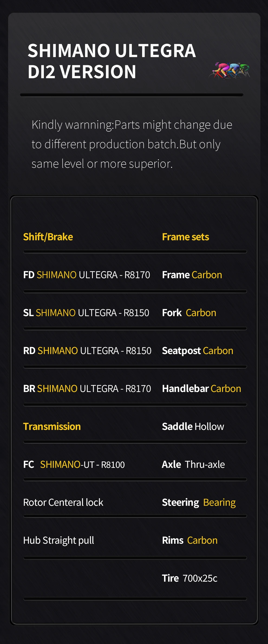Click the Kindly warning paragraph text
268x644 pixels.
pyautogui.click(x=132, y=144)
